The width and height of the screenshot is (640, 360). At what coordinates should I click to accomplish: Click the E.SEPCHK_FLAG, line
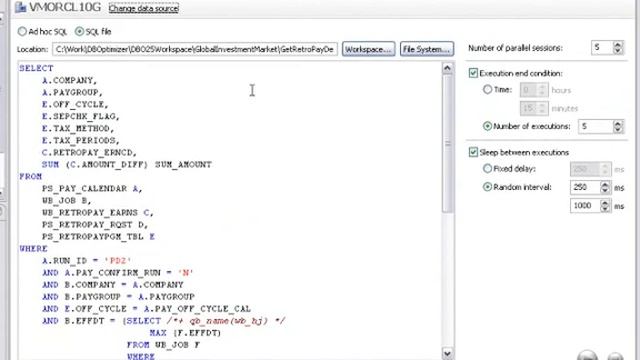(81, 116)
